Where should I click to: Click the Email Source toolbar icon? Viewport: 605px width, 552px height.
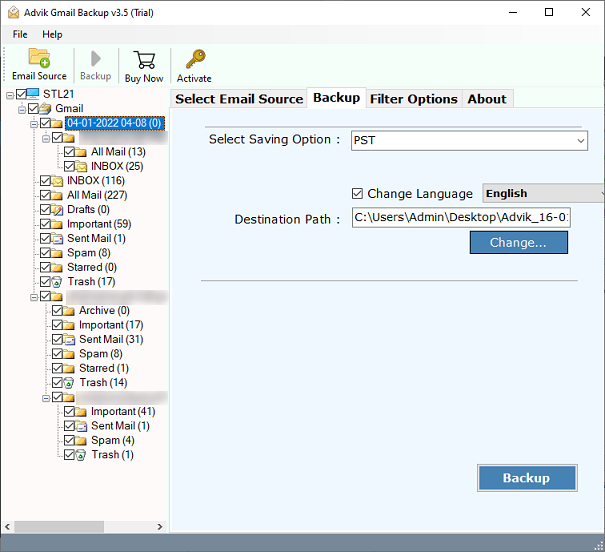coord(39,58)
